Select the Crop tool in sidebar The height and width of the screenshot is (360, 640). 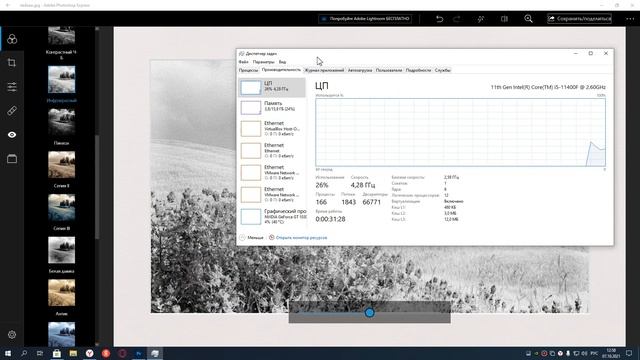point(12,63)
